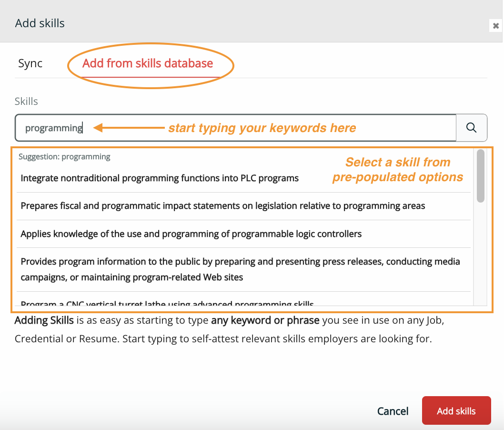The width and height of the screenshot is (504, 430).
Task: Choose Program a CNC vertical turret lathe
Action: pos(167,302)
